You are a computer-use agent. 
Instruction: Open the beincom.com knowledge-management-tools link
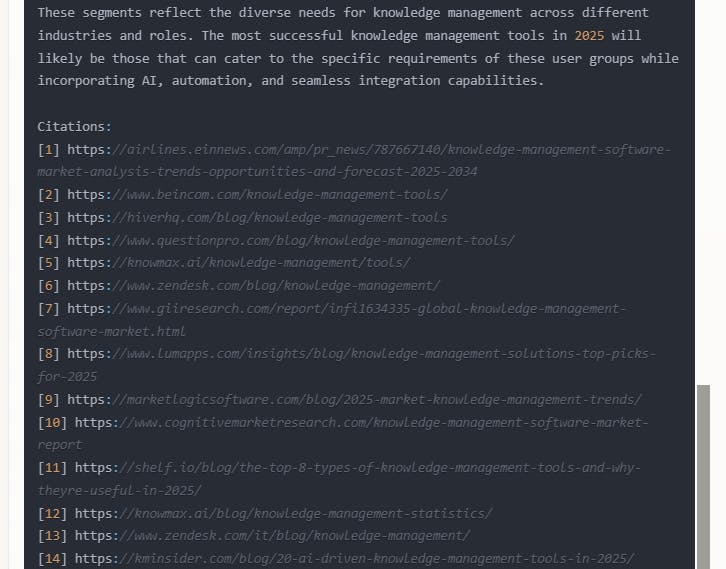(280, 195)
